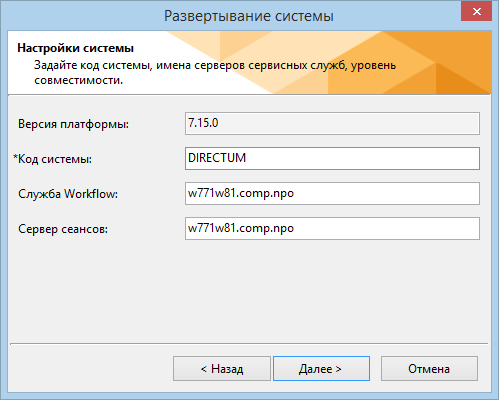This screenshot has height=400, width=499.
Task: Click the Далее > button
Action: click(321, 368)
